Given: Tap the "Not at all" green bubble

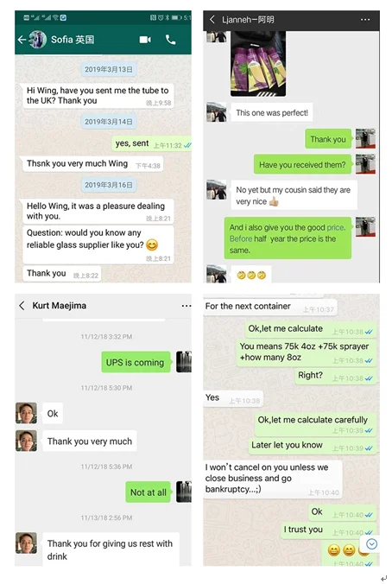Looking at the screenshot, I should click(x=149, y=492).
